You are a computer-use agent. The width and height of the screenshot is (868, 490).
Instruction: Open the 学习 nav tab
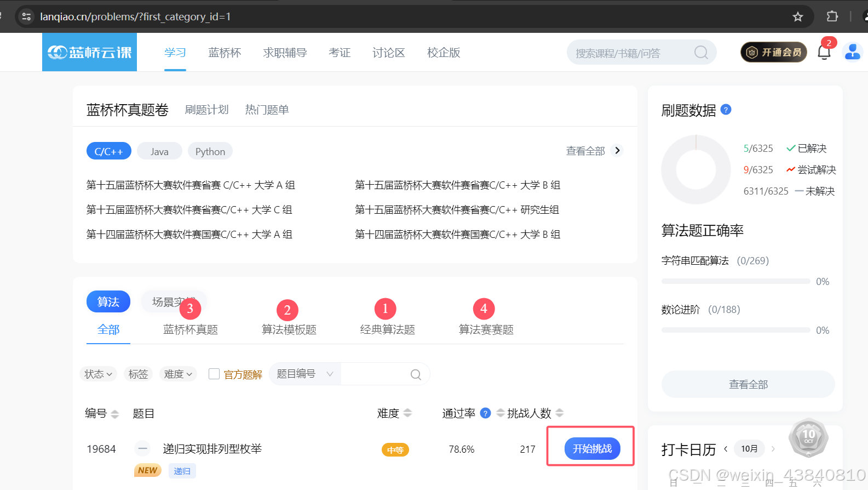[175, 53]
